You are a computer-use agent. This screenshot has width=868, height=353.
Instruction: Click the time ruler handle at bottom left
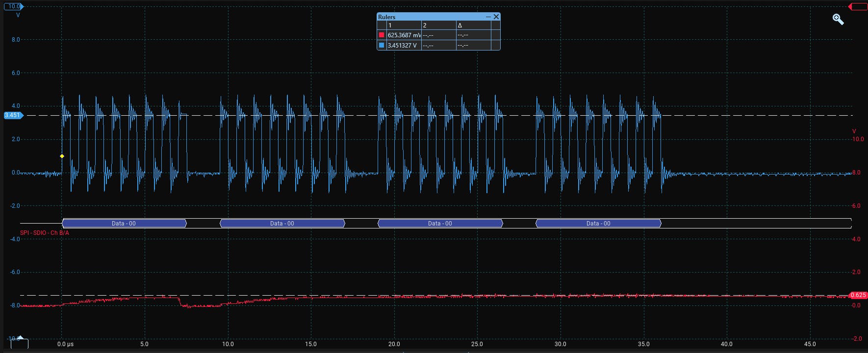coord(20,343)
